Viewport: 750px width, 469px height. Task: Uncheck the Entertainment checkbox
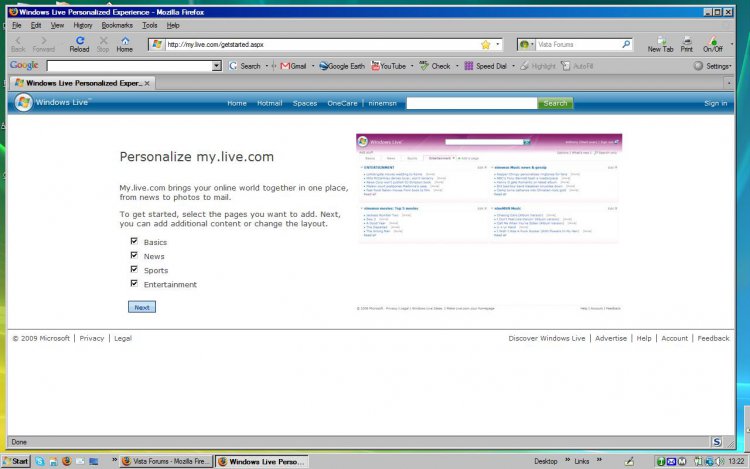(x=134, y=283)
